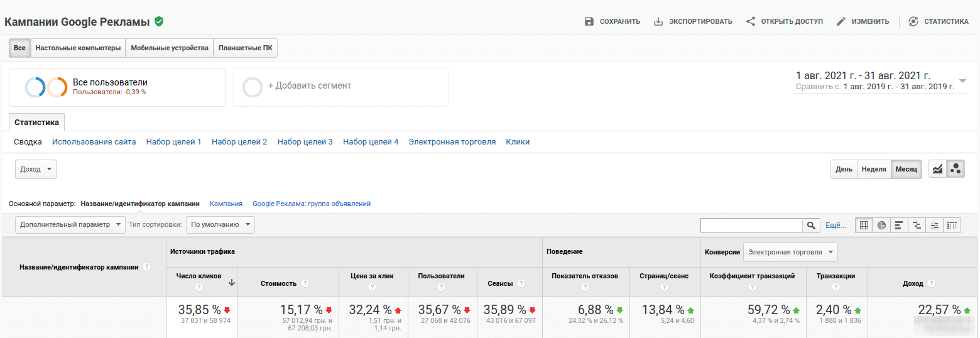Click the green verified shield beside the report title
This screenshot has height=338, width=980.
point(159,21)
